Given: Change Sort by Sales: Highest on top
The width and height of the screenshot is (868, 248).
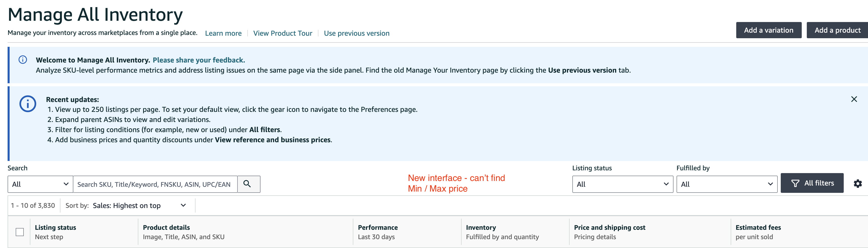Looking at the screenshot, I should coord(139,205).
